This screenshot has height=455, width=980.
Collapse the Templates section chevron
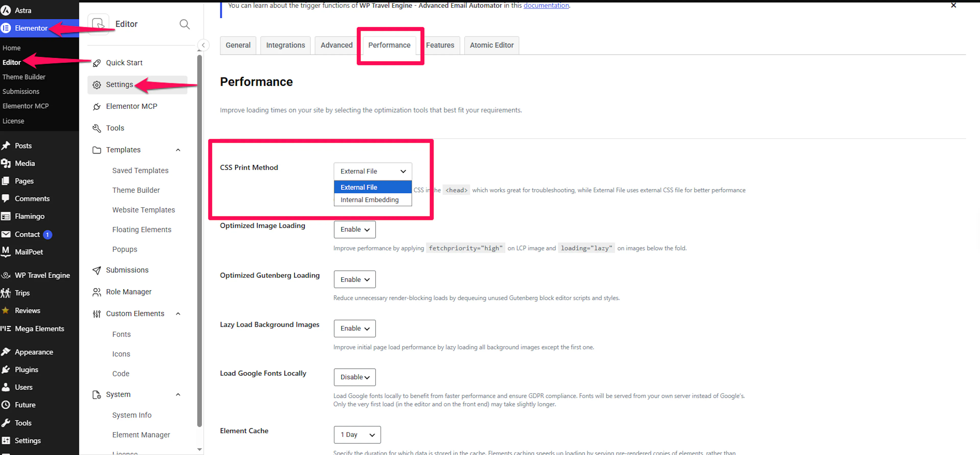tap(178, 150)
